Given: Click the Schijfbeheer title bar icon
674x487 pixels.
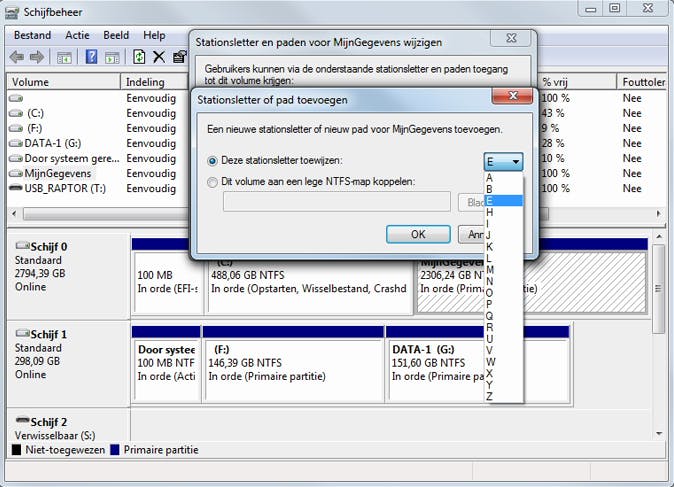Looking at the screenshot, I should pos(12,12).
